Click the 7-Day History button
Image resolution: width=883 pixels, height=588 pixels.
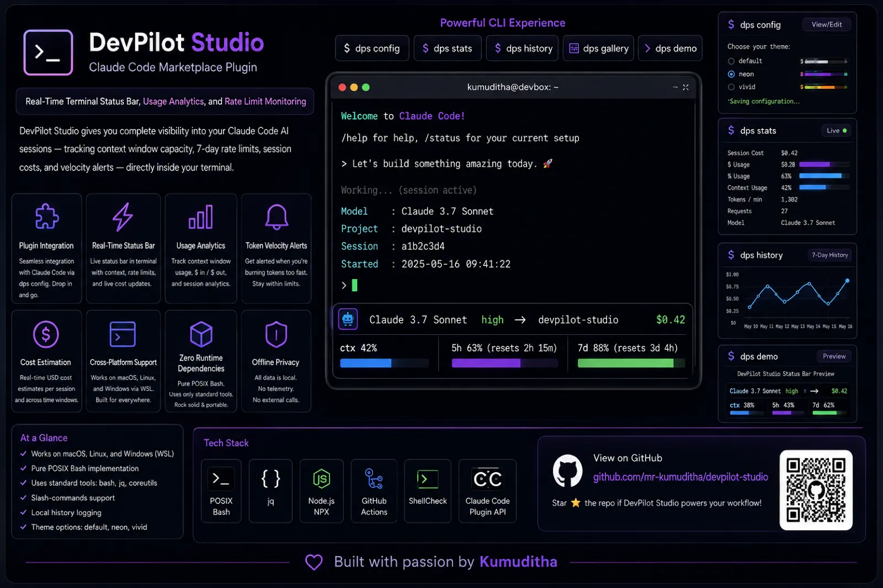coord(830,255)
